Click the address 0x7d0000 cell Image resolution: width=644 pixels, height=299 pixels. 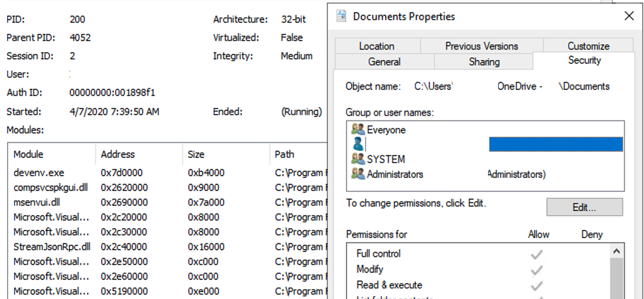coord(122,173)
